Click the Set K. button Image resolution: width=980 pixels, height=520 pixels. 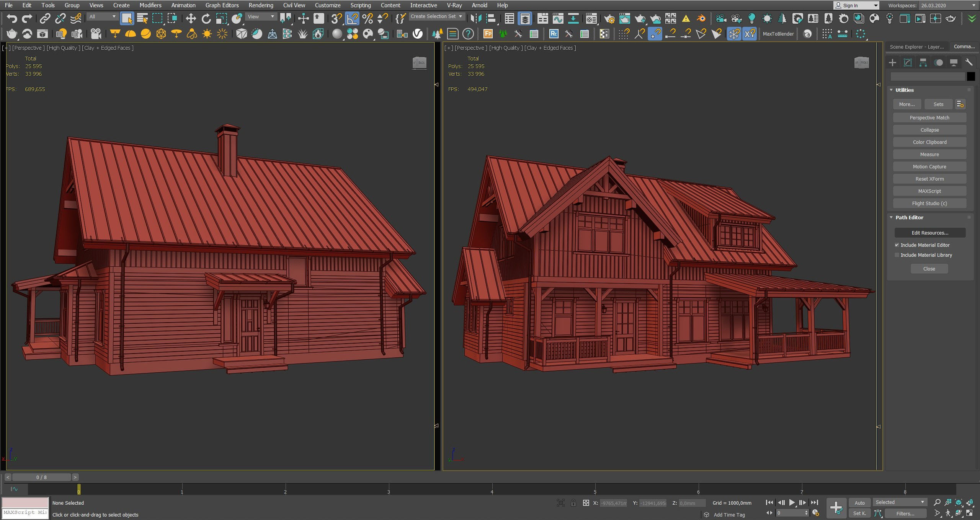pyautogui.click(x=859, y=513)
